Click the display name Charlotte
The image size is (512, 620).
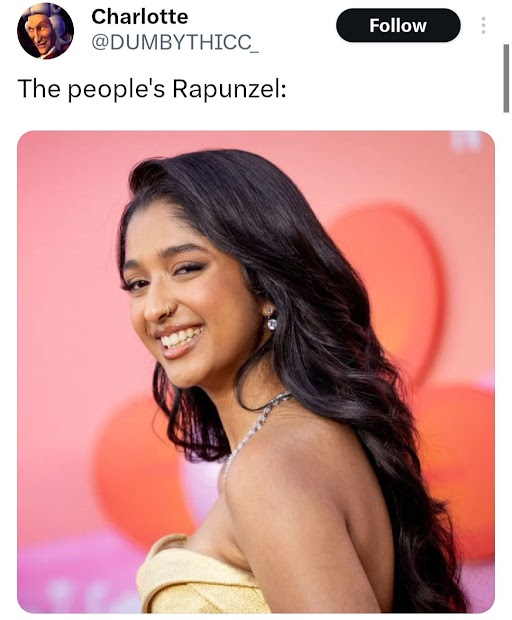click(x=140, y=17)
